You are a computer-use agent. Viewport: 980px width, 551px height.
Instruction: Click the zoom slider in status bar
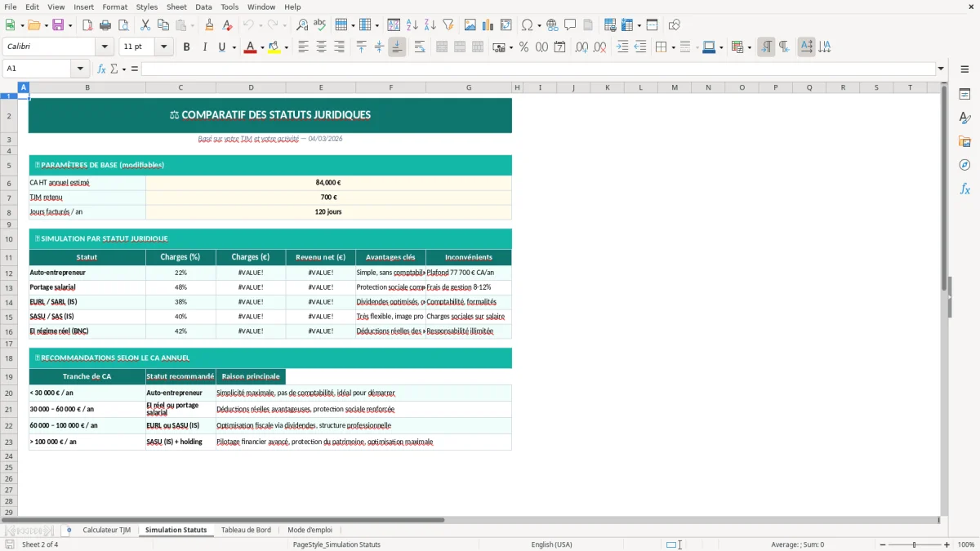click(x=915, y=544)
